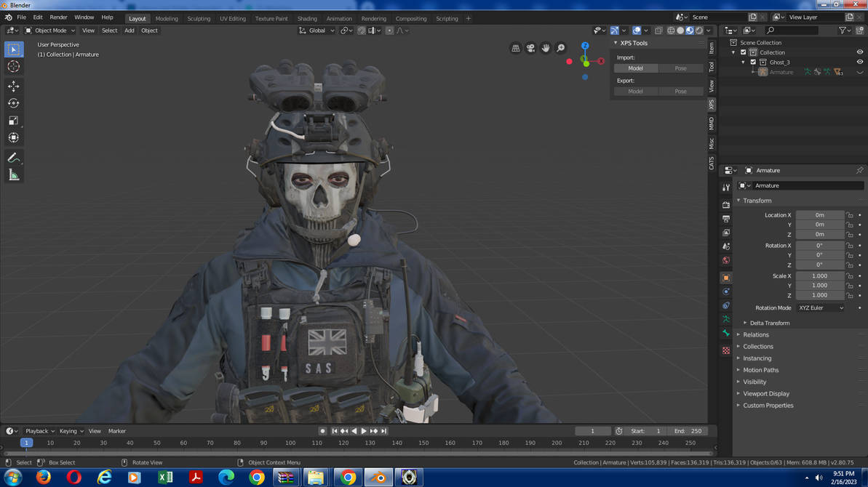Switch to orthographic grid view icon
This screenshot has height=487, width=868.
[515, 48]
